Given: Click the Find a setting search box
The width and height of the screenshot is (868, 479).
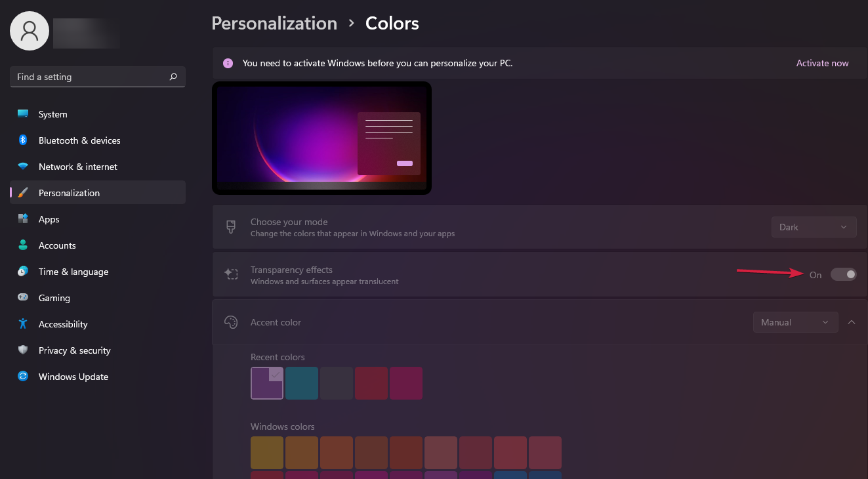Looking at the screenshot, I should point(98,77).
